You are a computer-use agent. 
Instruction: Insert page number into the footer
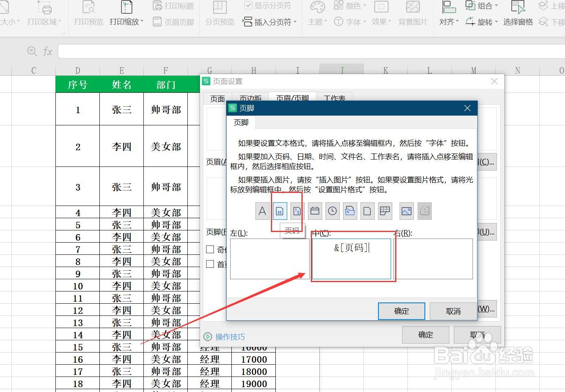(279, 211)
